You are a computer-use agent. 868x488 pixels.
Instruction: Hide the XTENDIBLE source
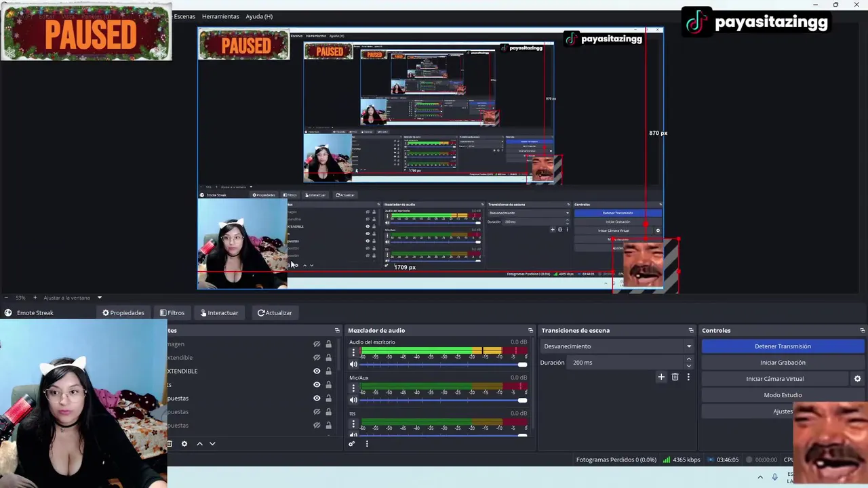click(317, 371)
